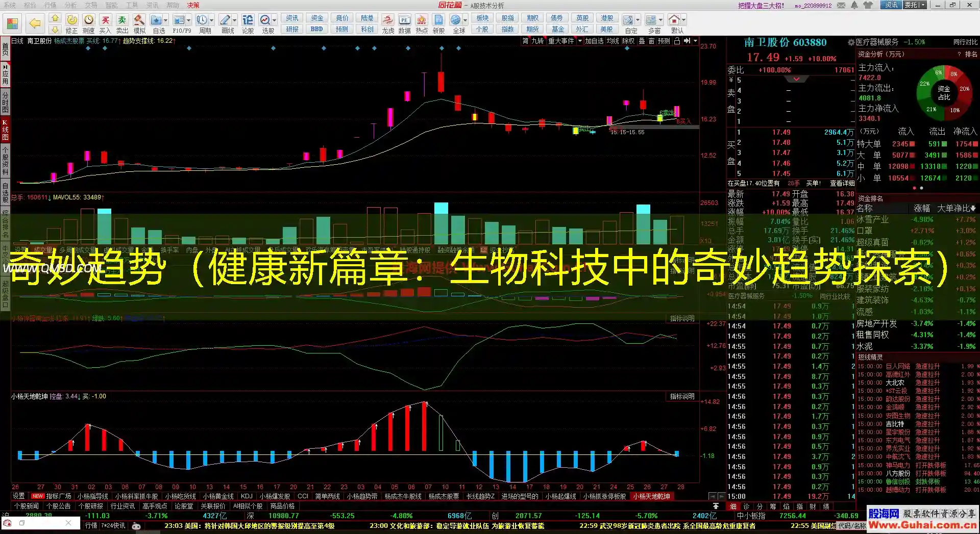The height and width of the screenshot is (534, 980).
Task: Open the 选股 dropdown arrow
Action: pyautogui.click(x=274, y=20)
